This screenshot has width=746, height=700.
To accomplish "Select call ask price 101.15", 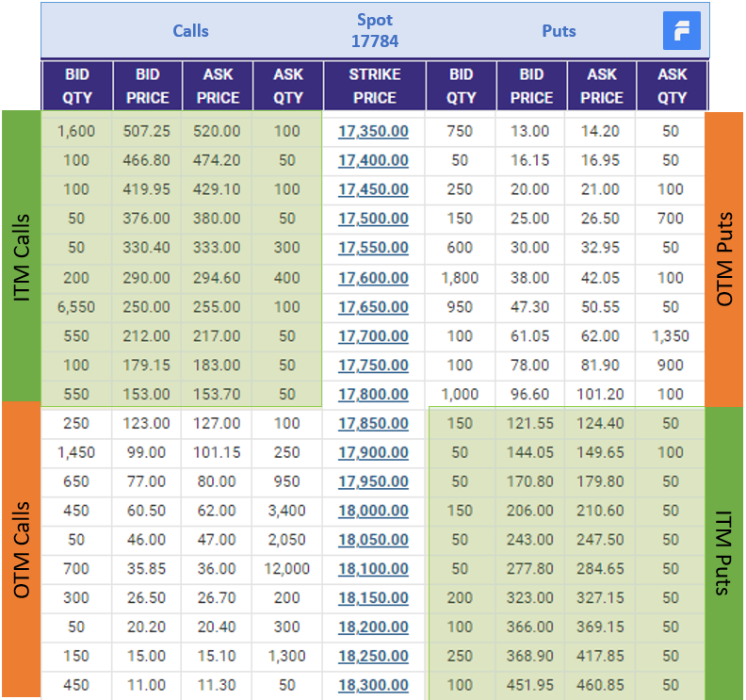I will (x=217, y=452).
